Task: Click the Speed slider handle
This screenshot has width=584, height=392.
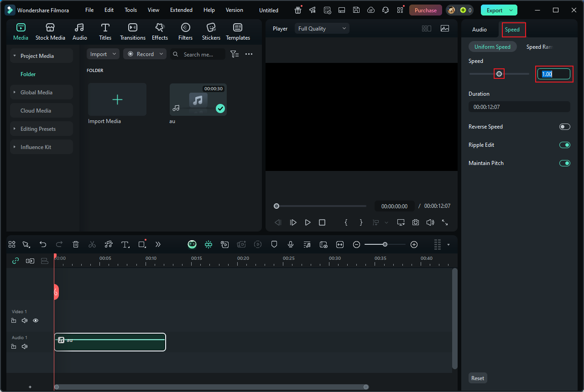Action: point(499,74)
